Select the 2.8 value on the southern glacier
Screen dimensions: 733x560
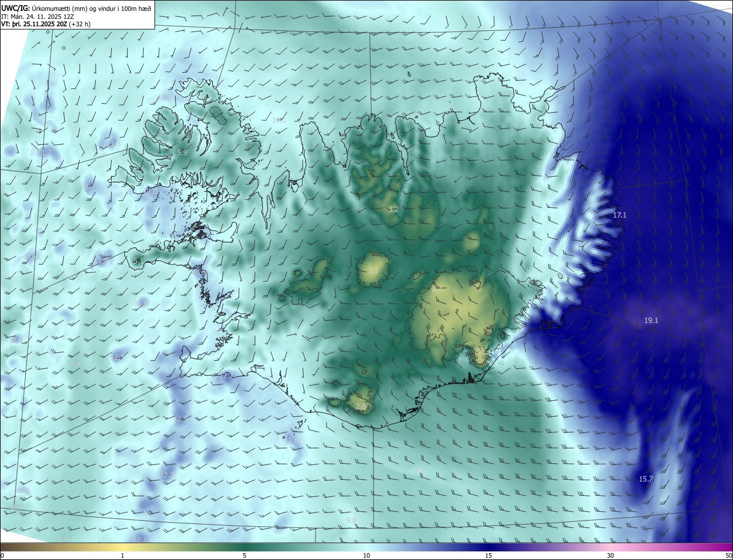pyautogui.click(x=361, y=407)
